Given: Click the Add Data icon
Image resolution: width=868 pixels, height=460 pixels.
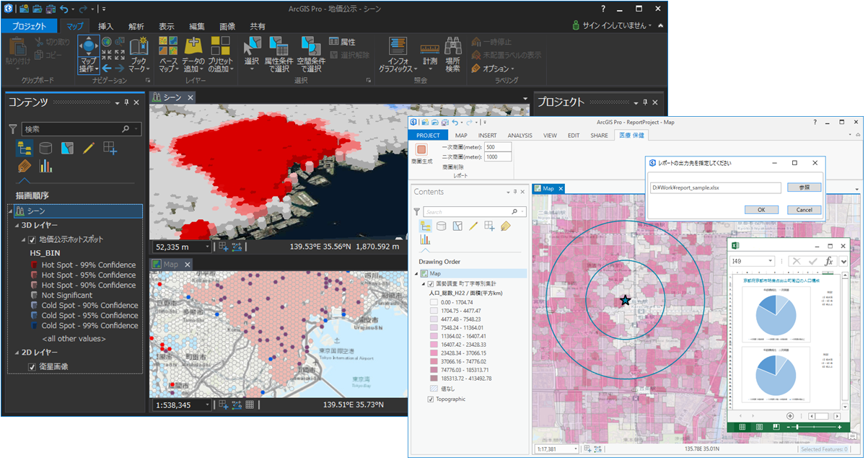Looking at the screenshot, I should pos(193,47).
